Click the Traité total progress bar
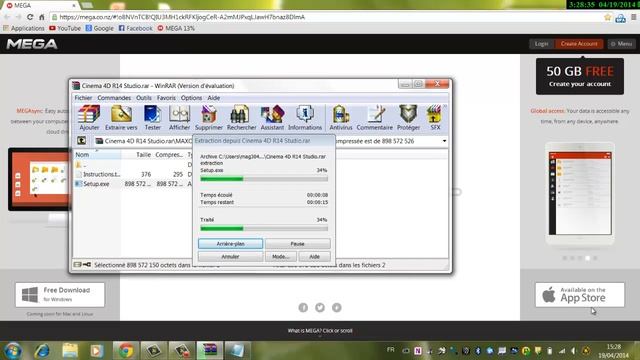The width and height of the screenshot is (640, 360). pyautogui.click(x=264, y=229)
